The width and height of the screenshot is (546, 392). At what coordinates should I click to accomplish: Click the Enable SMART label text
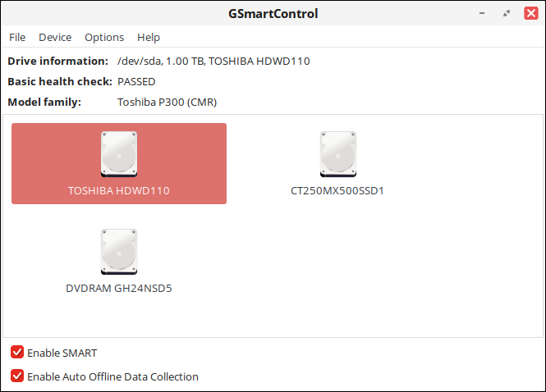click(62, 353)
